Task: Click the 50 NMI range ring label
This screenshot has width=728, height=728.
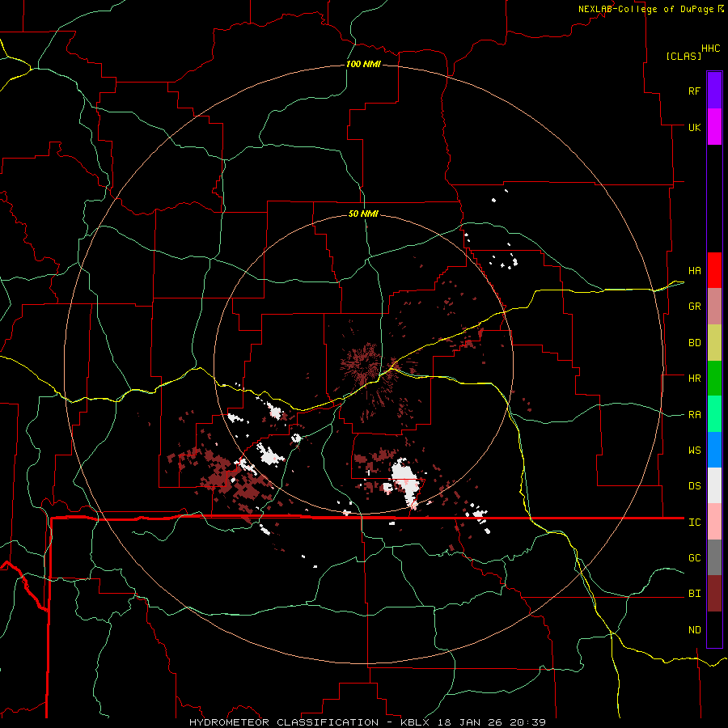Action: tap(363, 214)
